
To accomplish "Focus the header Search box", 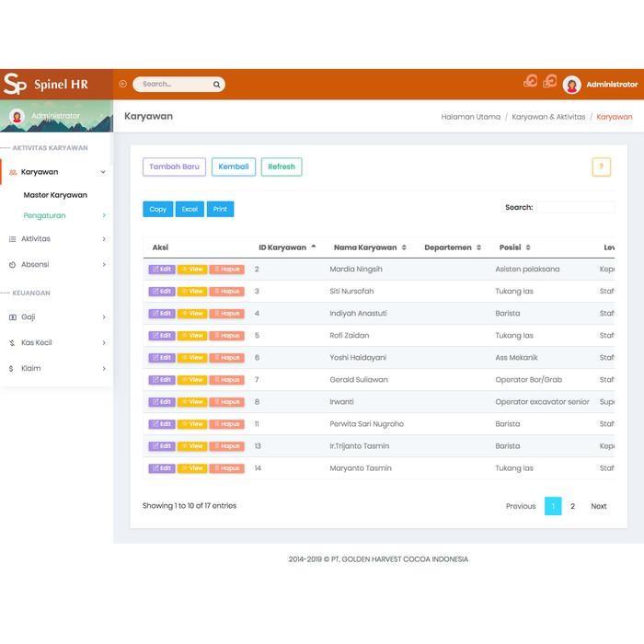I will (178, 85).
